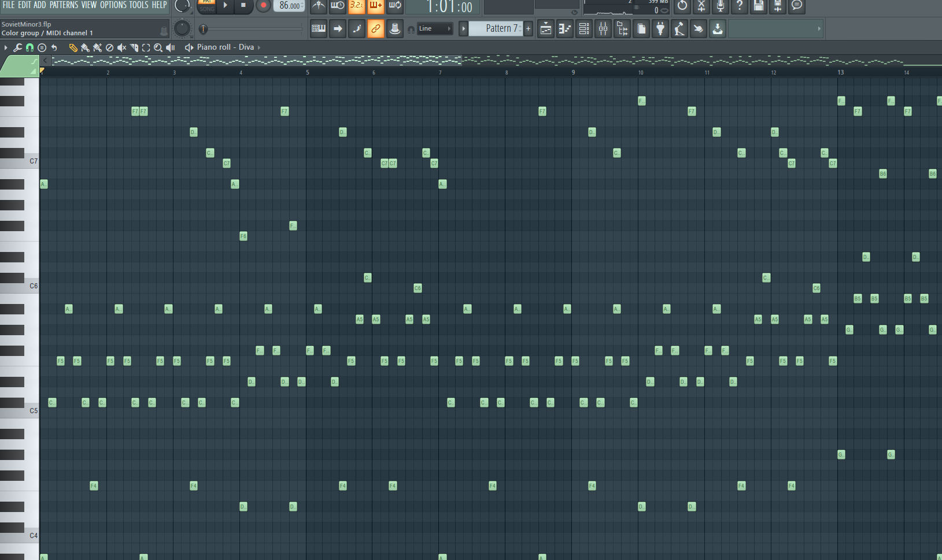This screenshot has width=942, height=560.
Task: Stop playback with the stop button
Action: point(243,5)
